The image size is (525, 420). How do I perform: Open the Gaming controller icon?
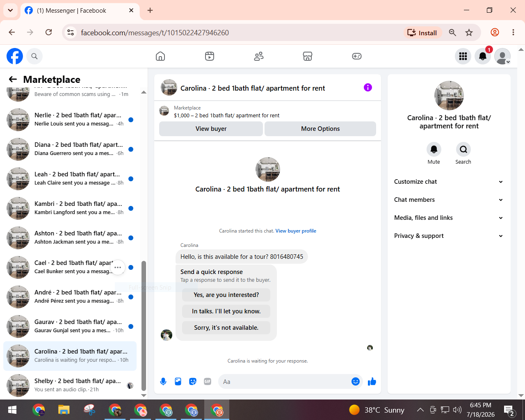click(x=357, y=56)
